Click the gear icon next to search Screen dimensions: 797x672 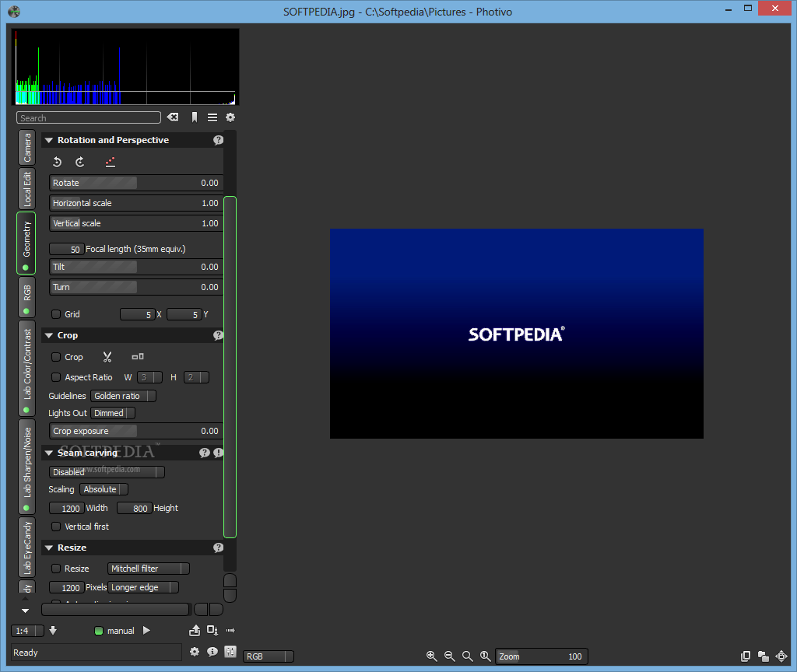coord(230,117)
